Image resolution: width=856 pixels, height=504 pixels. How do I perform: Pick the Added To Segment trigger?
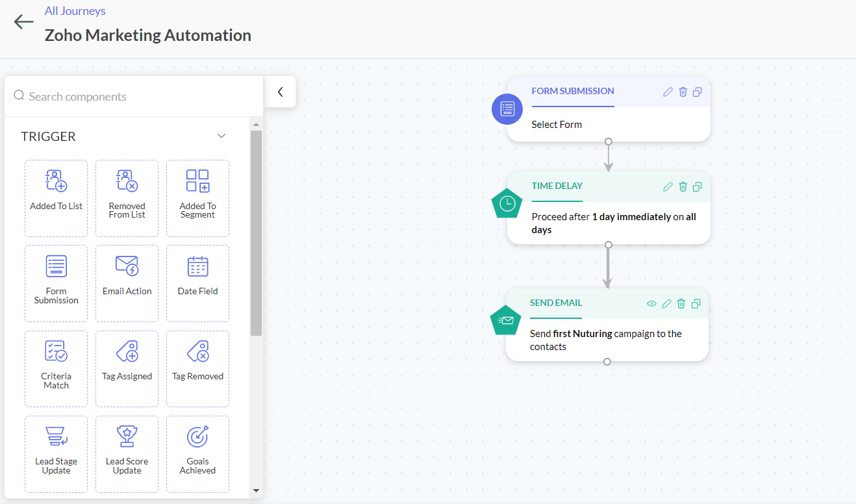[197, 198]
